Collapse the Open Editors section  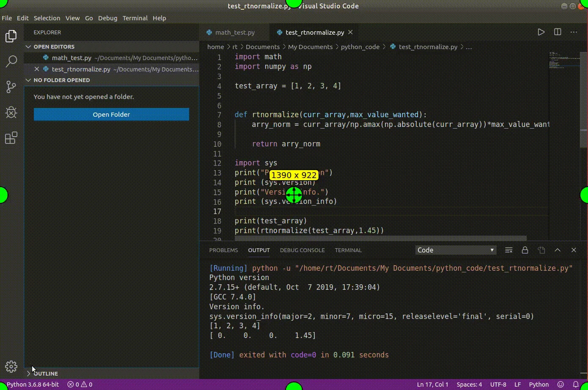(x=29, y=47)
